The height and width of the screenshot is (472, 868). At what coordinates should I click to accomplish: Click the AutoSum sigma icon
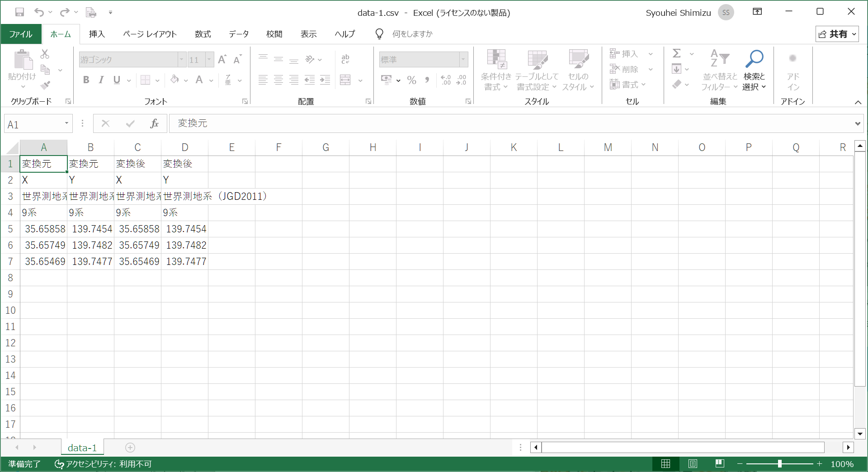[x=677, y=53]
